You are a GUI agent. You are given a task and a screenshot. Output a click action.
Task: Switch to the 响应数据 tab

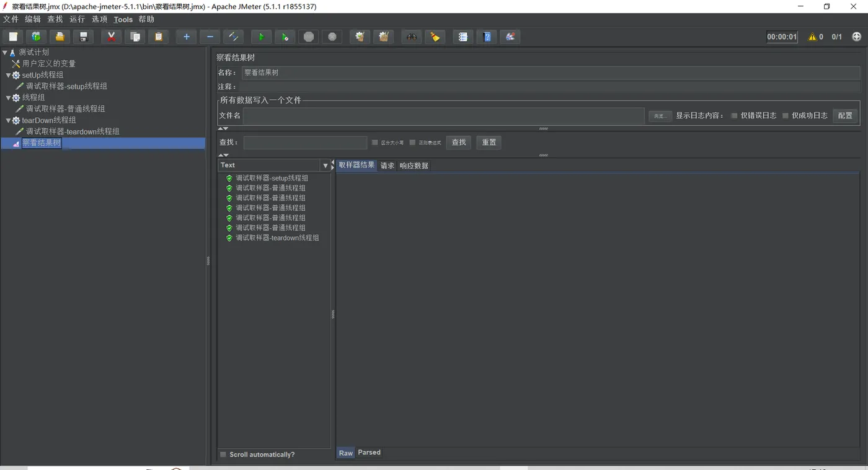click(x=414, y=166)
